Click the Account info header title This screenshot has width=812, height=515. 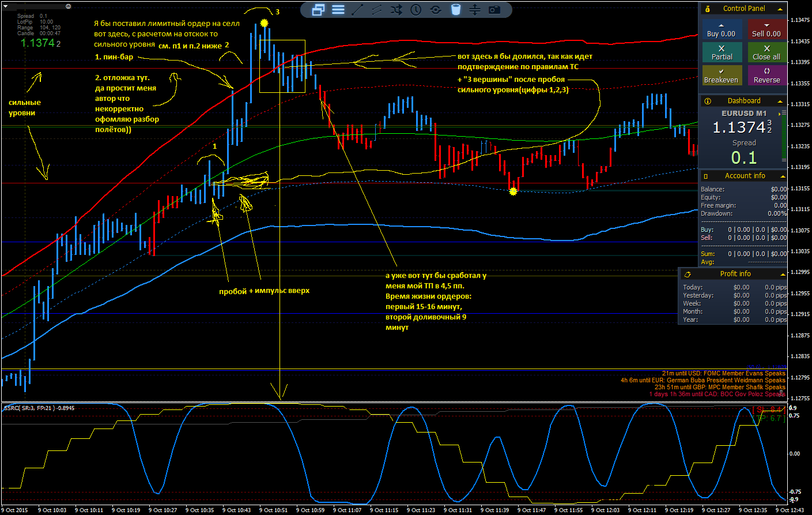[745, 176]
